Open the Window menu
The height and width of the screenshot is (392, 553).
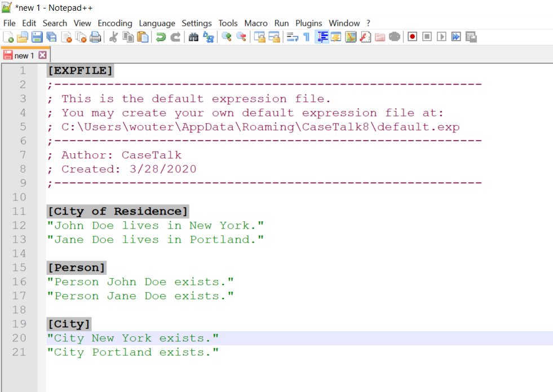click(x=344, y=23)
